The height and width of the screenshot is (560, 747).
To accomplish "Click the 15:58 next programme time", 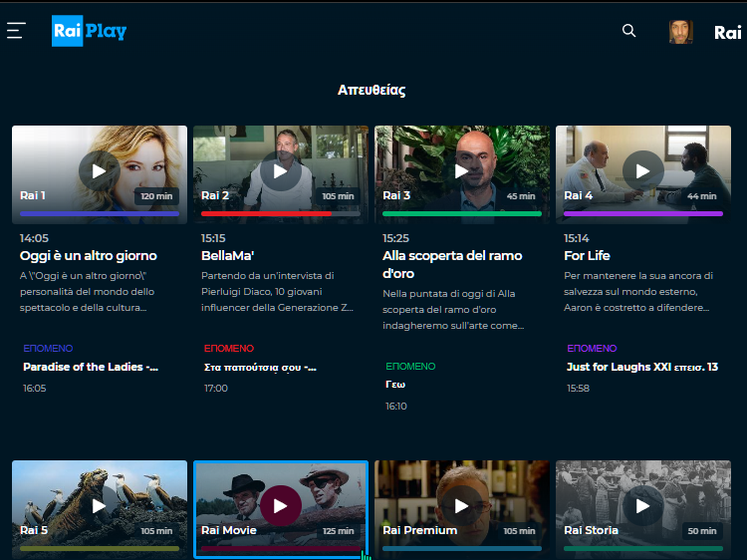I will click(578, 389).
